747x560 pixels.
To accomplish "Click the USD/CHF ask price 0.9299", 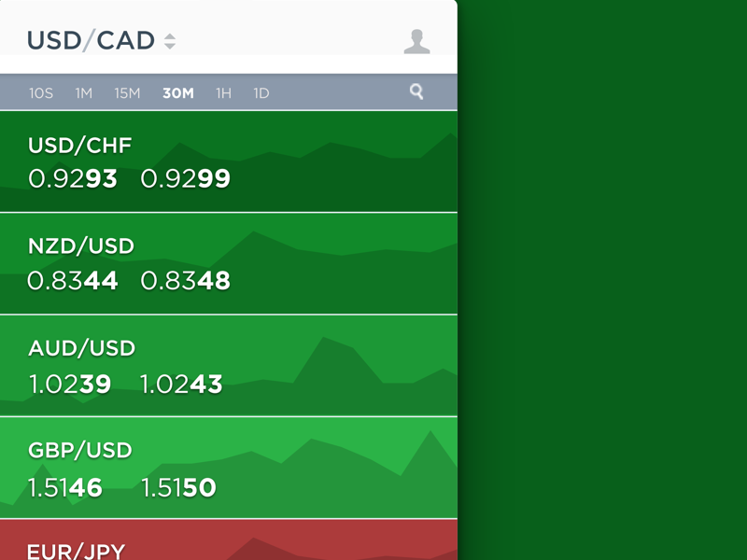I will click(x=185, y=179).
